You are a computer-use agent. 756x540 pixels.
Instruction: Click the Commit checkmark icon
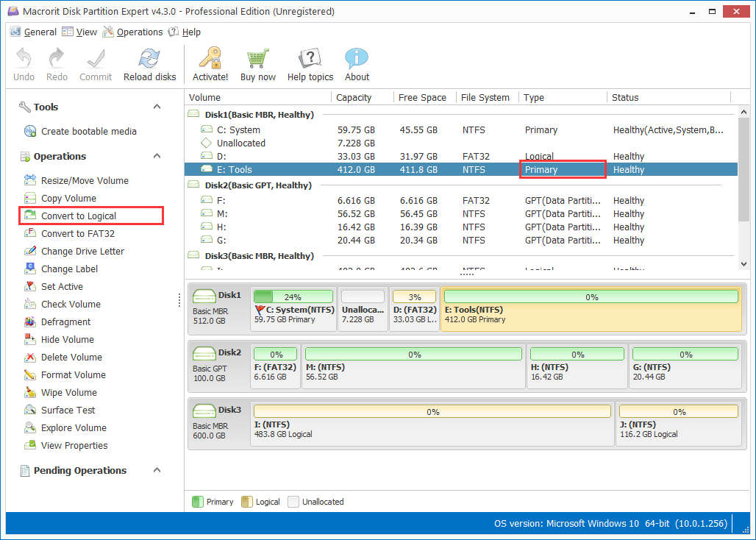coord(96,59)
